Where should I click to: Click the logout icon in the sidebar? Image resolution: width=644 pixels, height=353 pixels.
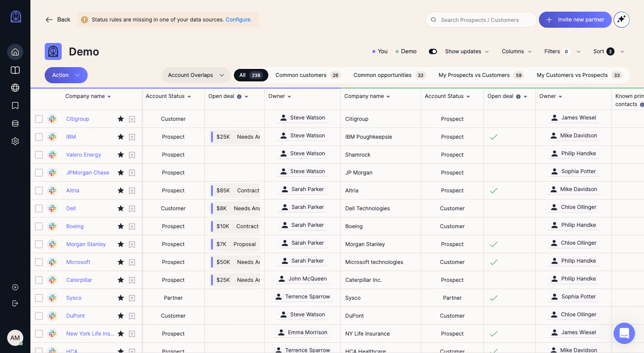pos(15,303)
